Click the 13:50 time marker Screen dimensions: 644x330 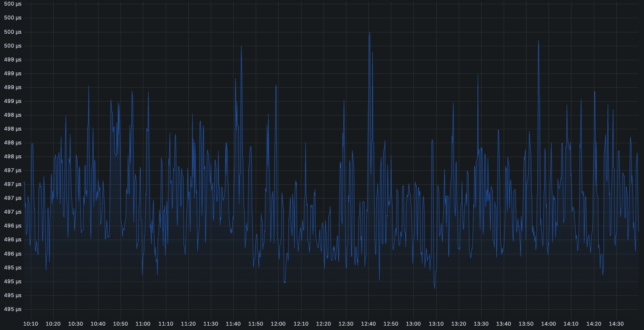pyautogui.click(x=526, y=324)
